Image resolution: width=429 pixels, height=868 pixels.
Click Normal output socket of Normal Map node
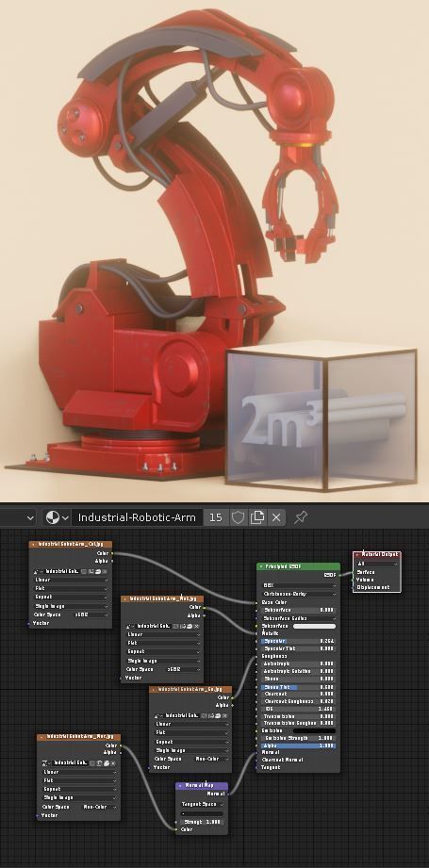click(228, 794)
